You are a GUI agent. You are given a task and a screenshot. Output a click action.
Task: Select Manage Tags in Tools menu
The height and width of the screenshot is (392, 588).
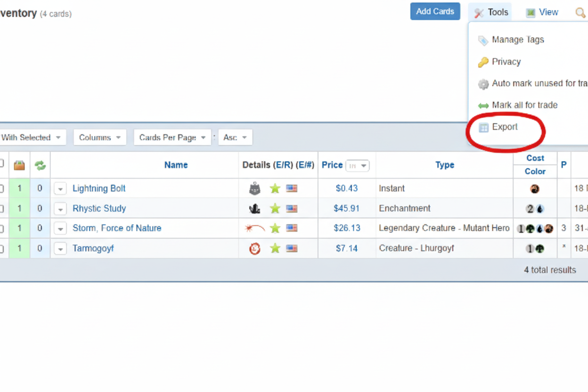point(517,40)
